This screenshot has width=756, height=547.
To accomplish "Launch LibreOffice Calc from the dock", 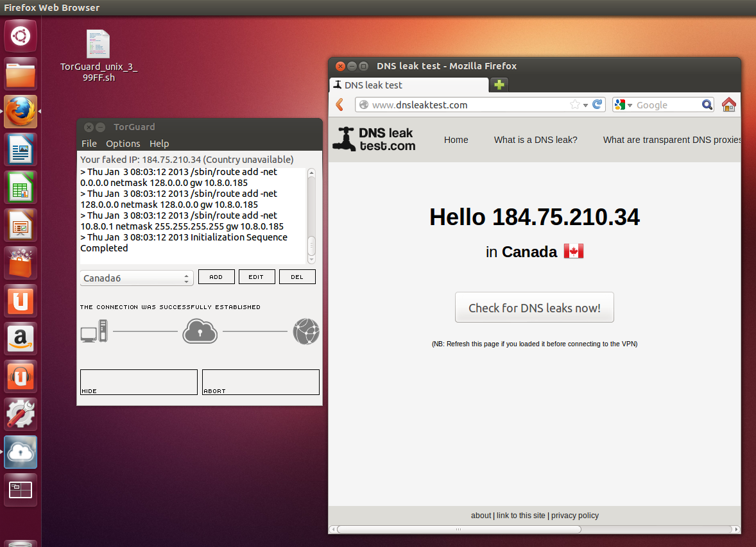I will point(21,187).
